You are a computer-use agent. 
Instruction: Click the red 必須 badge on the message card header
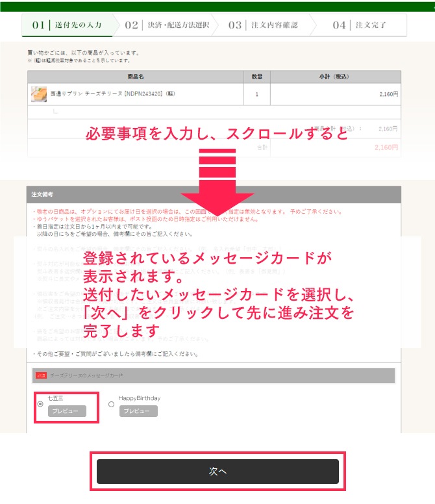41,376
